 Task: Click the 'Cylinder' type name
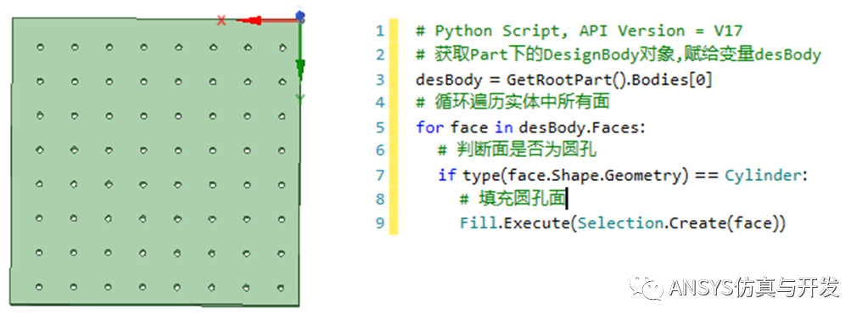point(764,176)
